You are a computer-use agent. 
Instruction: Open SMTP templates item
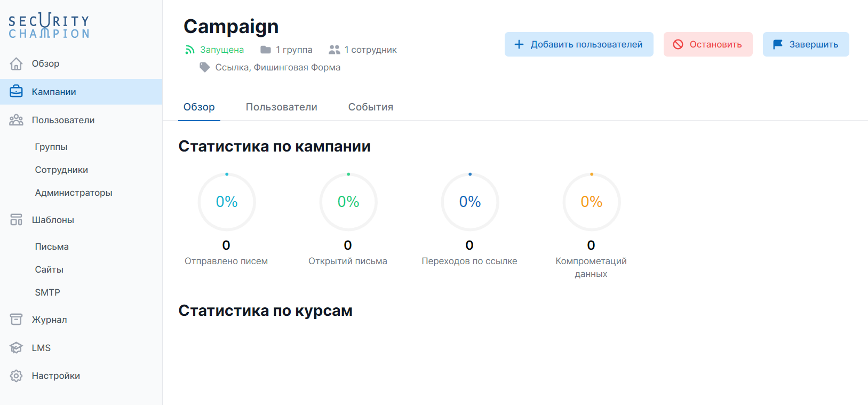click(x=47, y=292)
